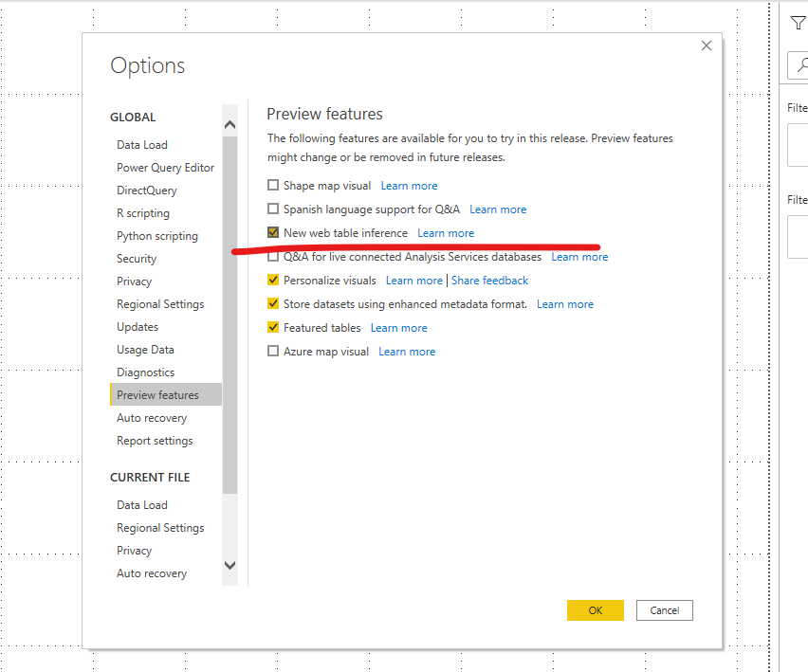Click Share feedback link
Image resolution: width=808 pixels, height=672 pixels.
[x=489, y=281]
